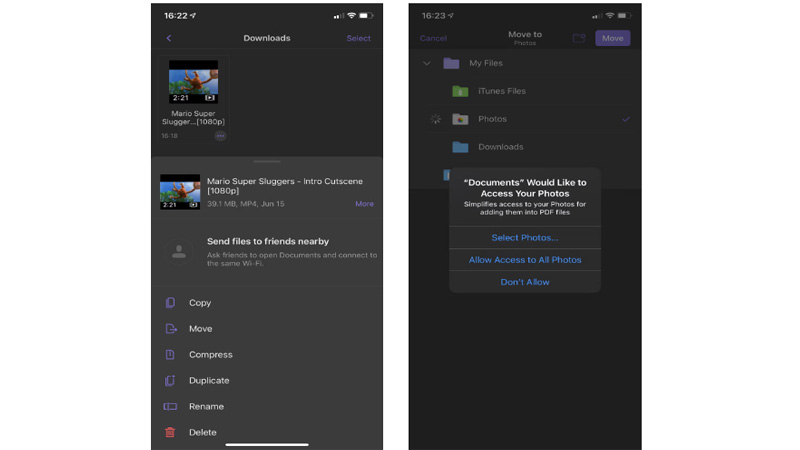Tap the checkmark on the Photos row
Screen dimensions: 800x450
(626, 119)
